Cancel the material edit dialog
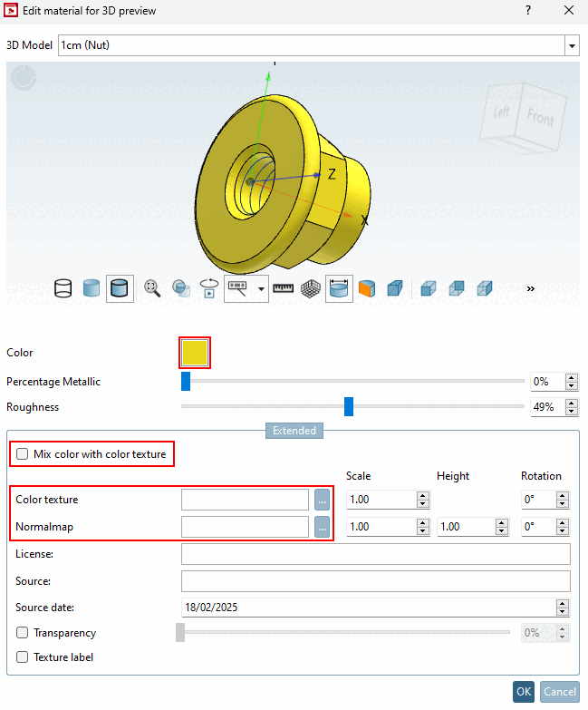The image size is (588, 710). [x=560, y=692]
